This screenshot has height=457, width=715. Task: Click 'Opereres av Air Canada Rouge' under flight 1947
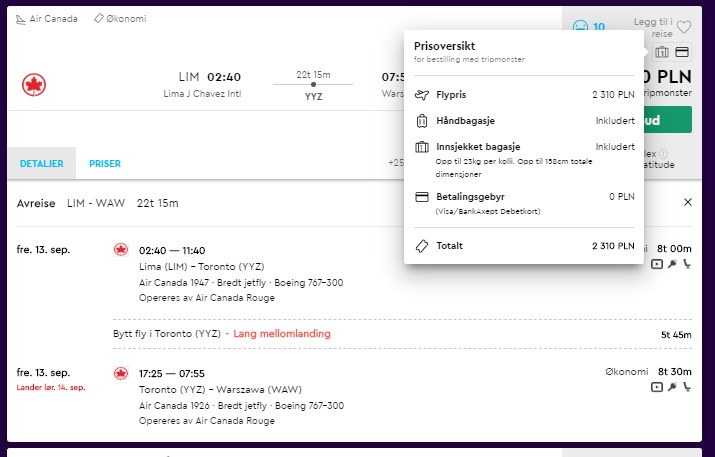(207, 298)
